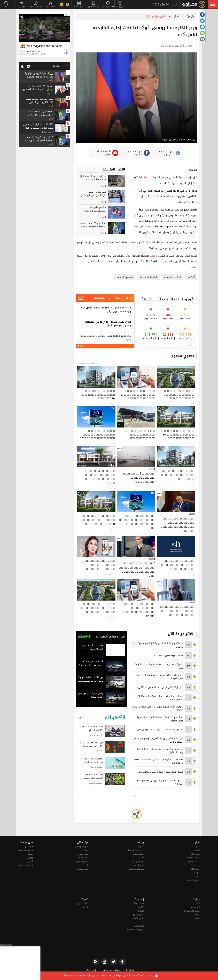Open the advertising (الإعلان) header icon
This screenshot has height=980, width=218.
[x=22, y=4]
